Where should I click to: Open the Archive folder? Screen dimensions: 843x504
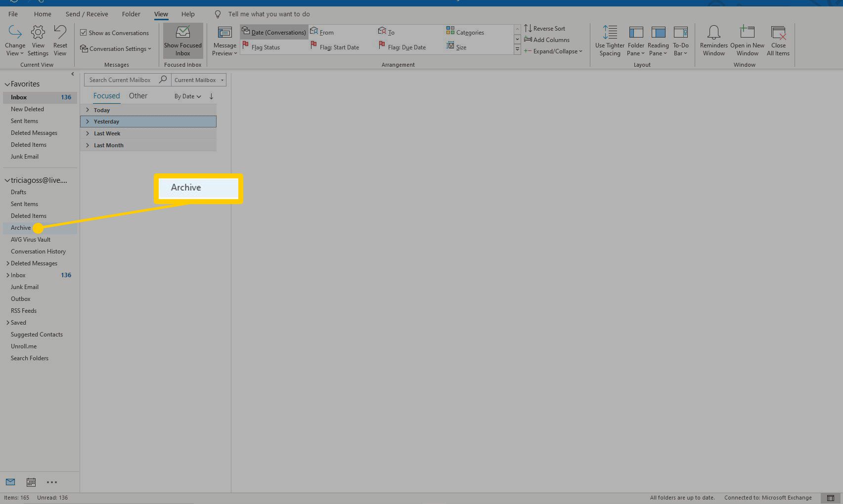(x=40, y=228)
